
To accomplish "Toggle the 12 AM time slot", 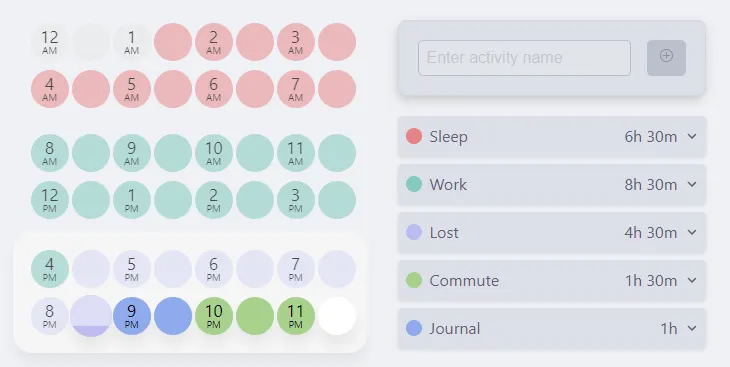I will coord(50,42).
